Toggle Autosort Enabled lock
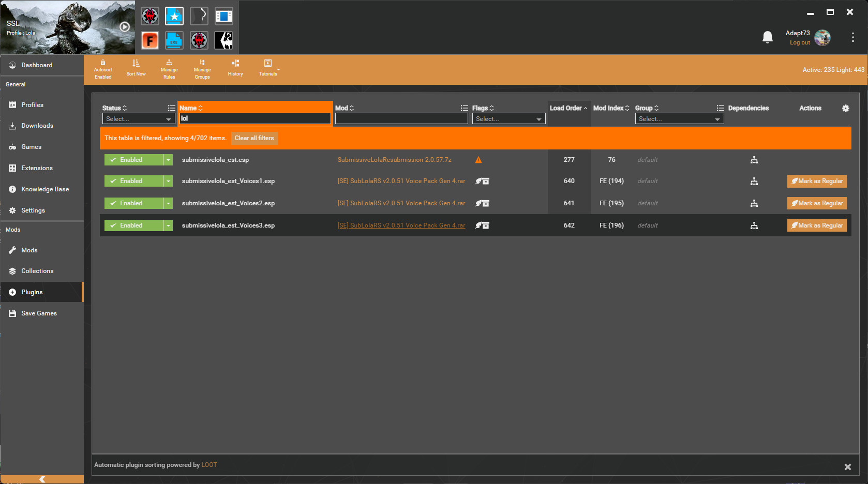 [103, 69]
